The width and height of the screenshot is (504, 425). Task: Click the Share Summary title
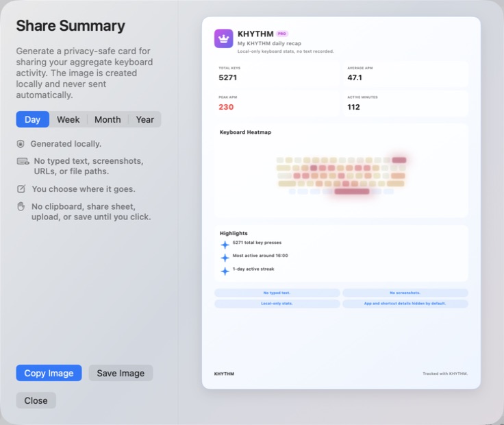pos(71,26)
